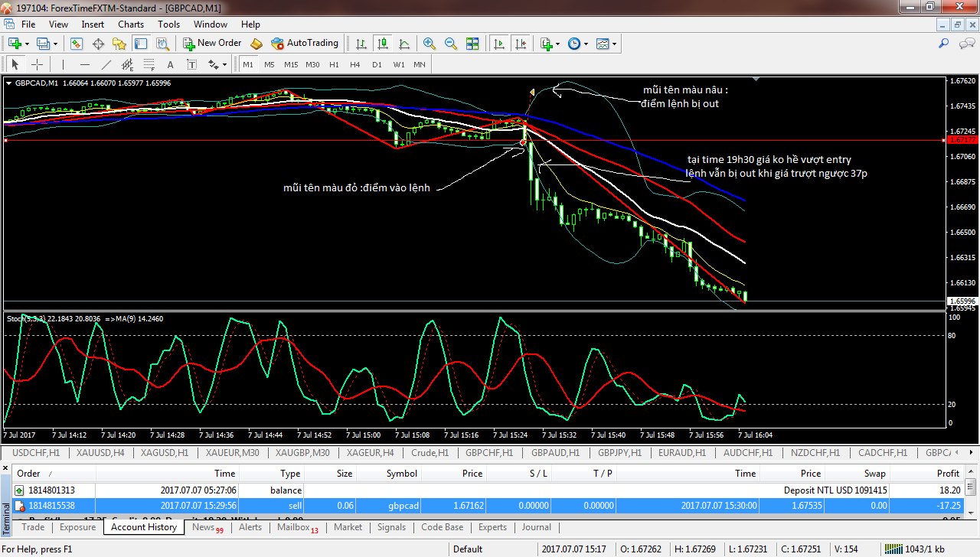Toggle Chart Shift button

(x=521, y=44)
